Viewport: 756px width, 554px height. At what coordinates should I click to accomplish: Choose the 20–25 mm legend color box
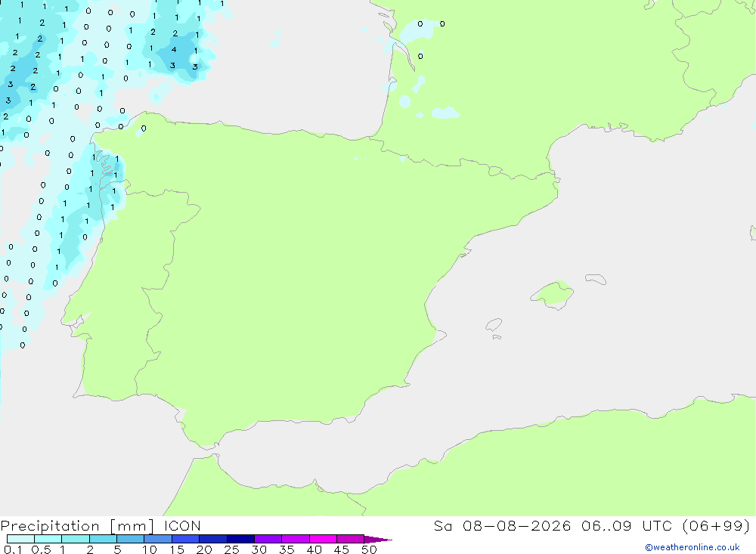[212, 539]
